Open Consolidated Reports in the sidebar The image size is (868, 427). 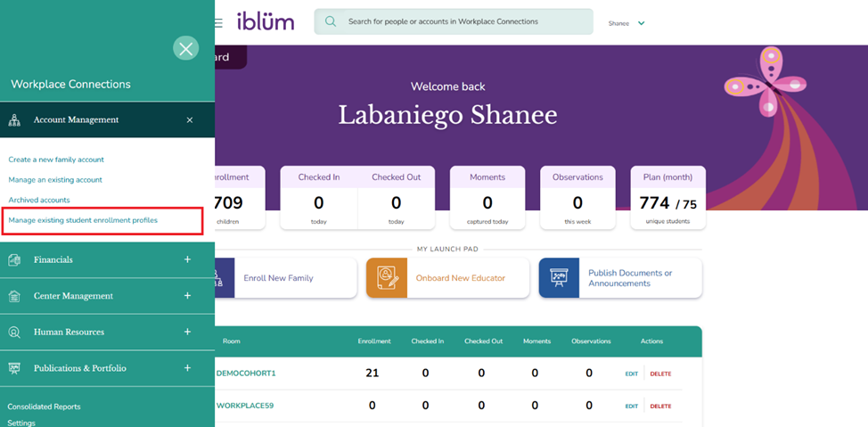pyautogui.click(x=44, y=406)
